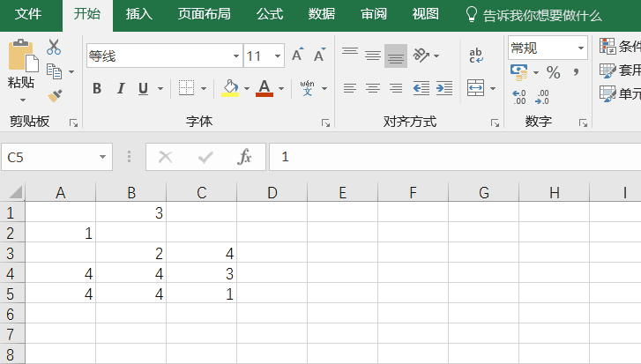Screen dimensions: 641x364
Task: Switch to the 视图 tab
Action: [426, 14]
